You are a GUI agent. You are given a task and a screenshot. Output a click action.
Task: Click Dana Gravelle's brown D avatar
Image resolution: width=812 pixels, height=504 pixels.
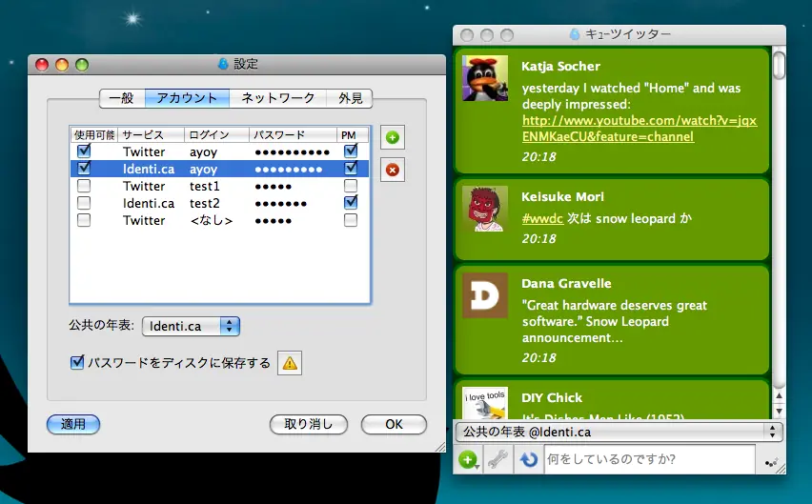tap(485, 295)
